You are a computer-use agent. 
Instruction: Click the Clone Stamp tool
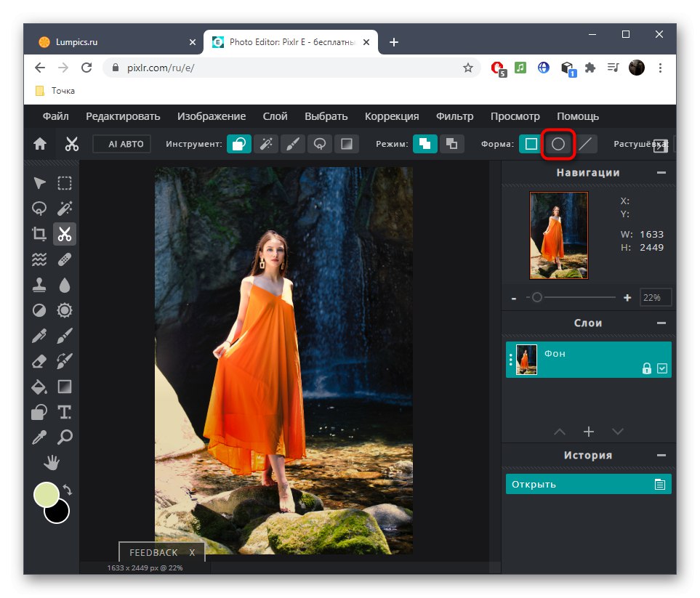click(x=39, y=286)
